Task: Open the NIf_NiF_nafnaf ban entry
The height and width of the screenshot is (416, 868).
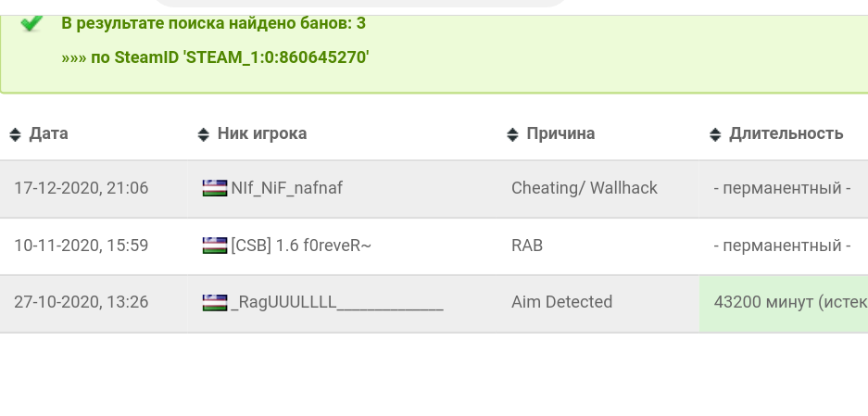Action: 287,188
